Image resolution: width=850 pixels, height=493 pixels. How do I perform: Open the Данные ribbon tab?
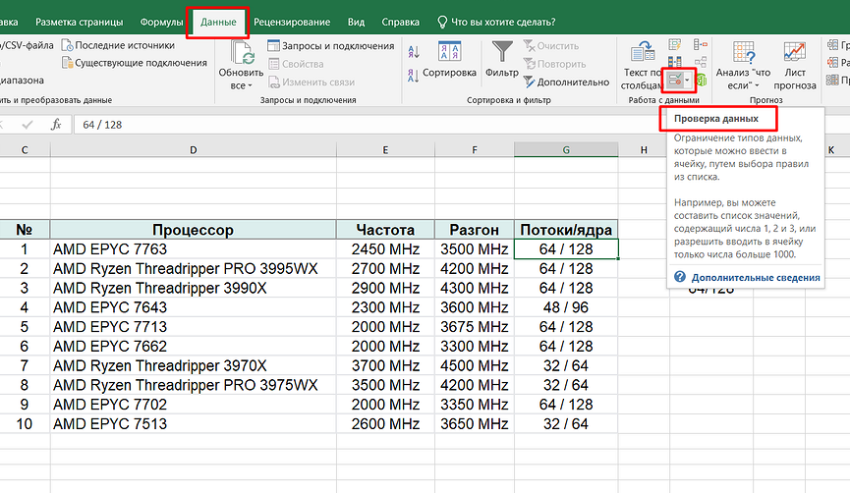218,21
